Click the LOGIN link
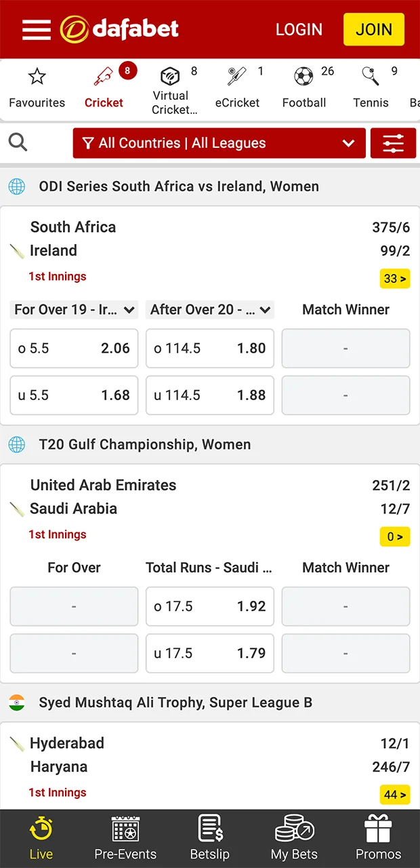The height and width of the screenshot is (868, 420). 299,29
